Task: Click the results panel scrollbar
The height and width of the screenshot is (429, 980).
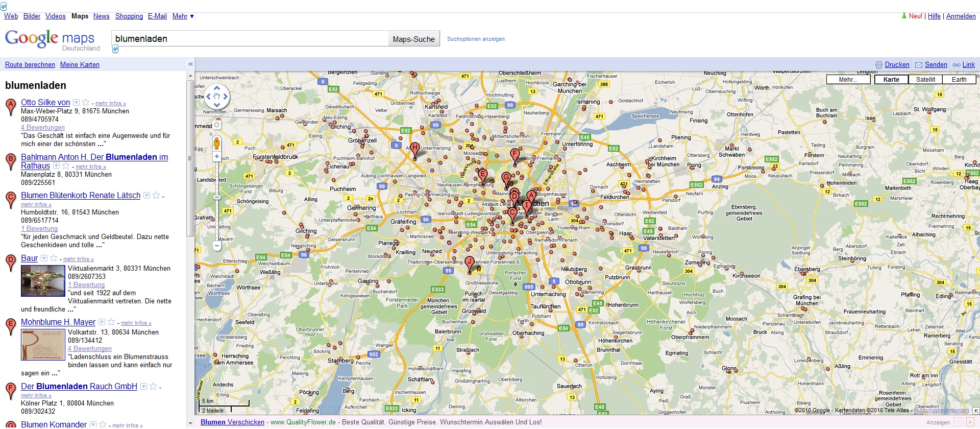Action: (190, 158)
